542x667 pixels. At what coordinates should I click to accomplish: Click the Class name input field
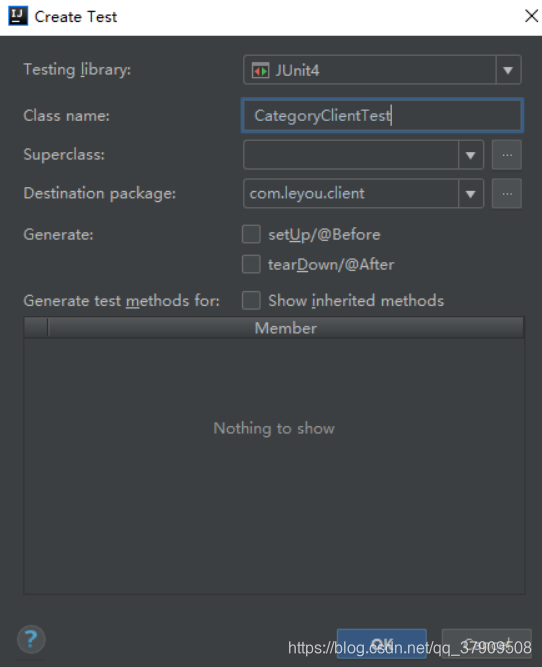point(382,115)
